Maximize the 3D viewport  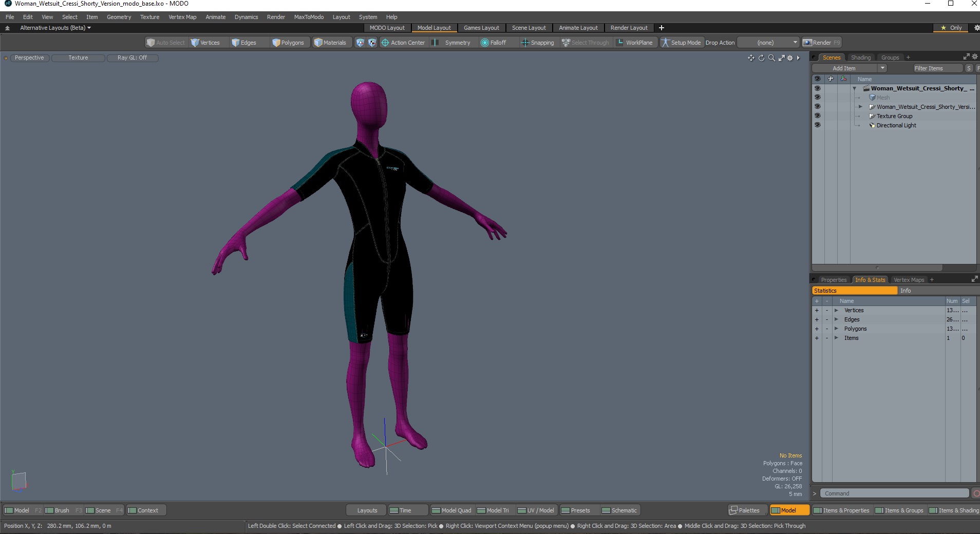pyautogui.click(x=781, y=58)
